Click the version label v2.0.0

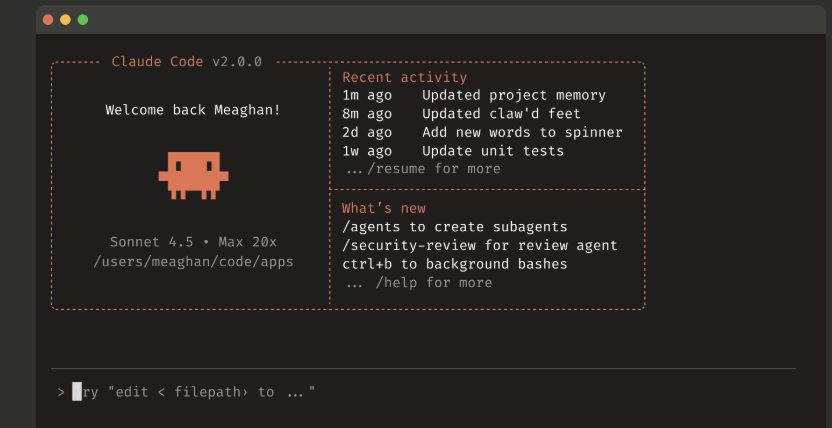pos(237,62)
